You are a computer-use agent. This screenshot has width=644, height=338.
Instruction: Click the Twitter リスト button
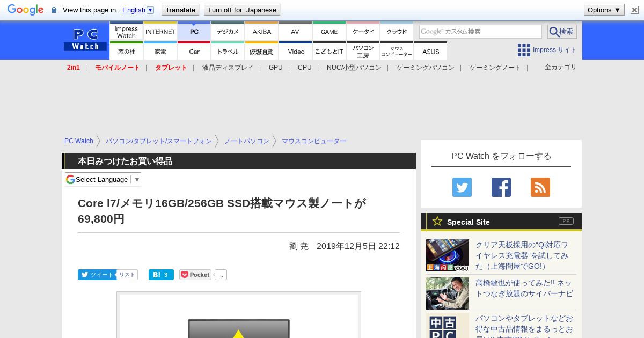(127, 275)
